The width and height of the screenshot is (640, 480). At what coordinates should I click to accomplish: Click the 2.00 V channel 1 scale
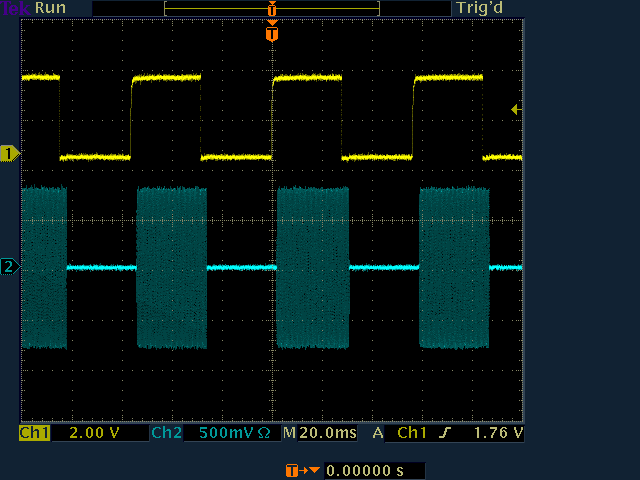coord(94,433)
